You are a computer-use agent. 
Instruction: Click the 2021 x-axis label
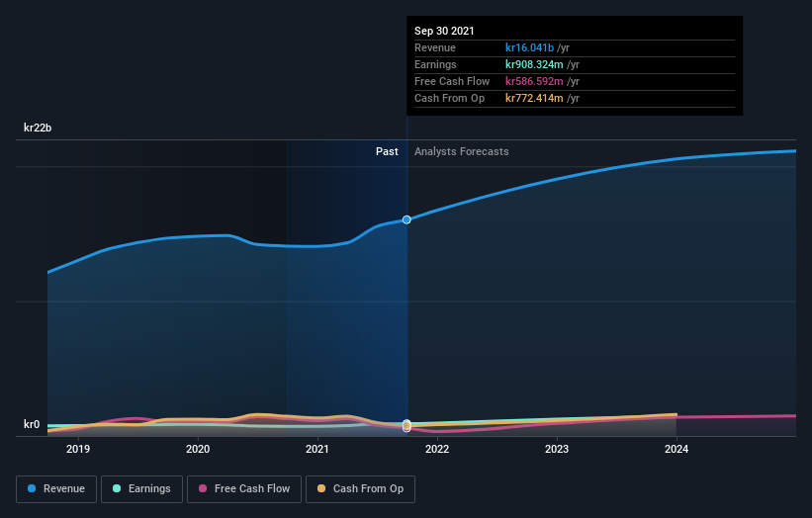pos(317,449)
